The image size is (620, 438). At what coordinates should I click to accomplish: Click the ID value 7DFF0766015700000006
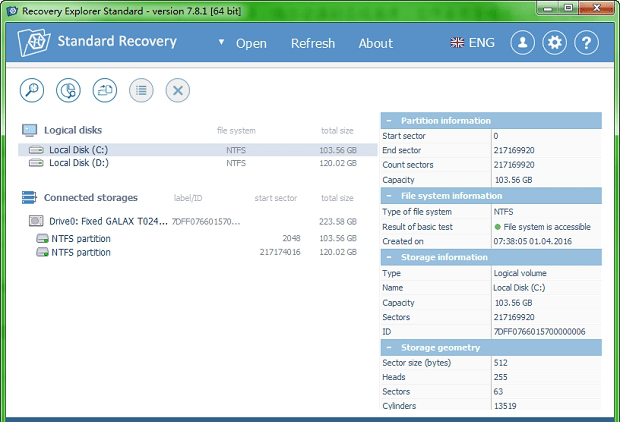[x=539, y=332]
